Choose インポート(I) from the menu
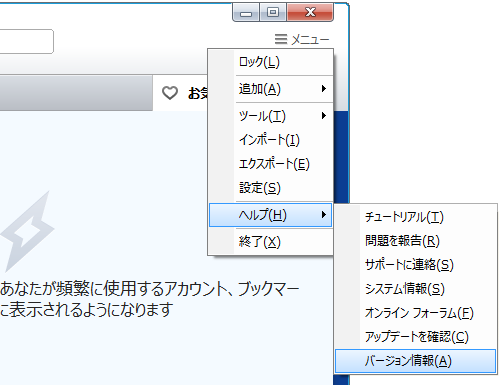This screenshot has width=500, height=385. click(271, 140)
